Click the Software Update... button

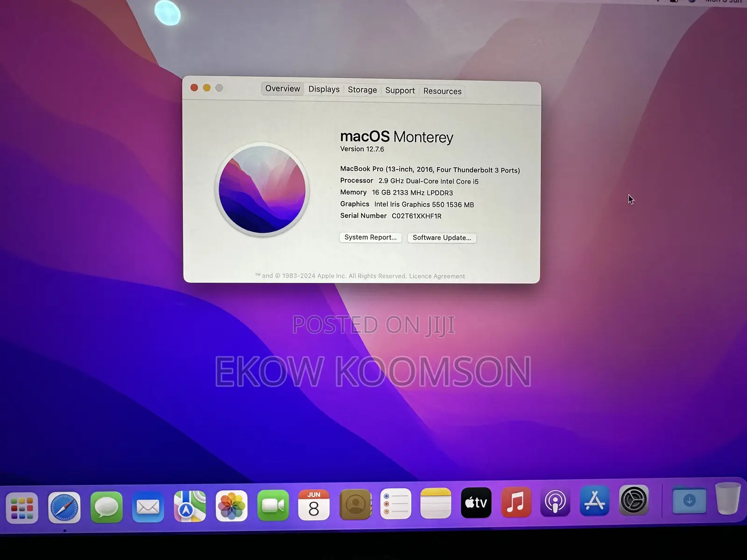(442, 238)
